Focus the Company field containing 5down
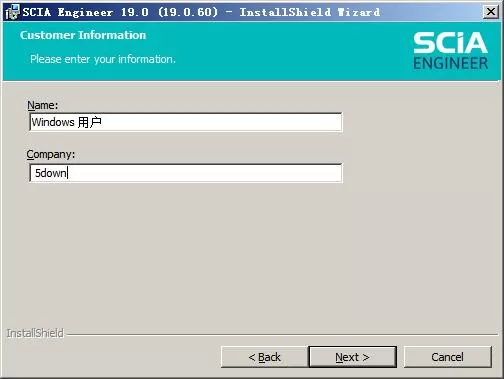This screenshot has width=504, height=379. pyautogui.click(x=186, y=173)
